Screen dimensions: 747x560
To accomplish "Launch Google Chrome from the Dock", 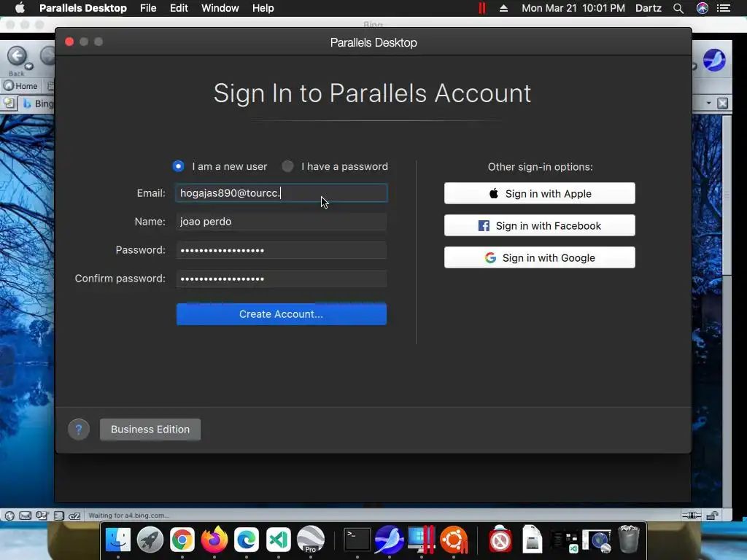I will [x=182, y=540].
